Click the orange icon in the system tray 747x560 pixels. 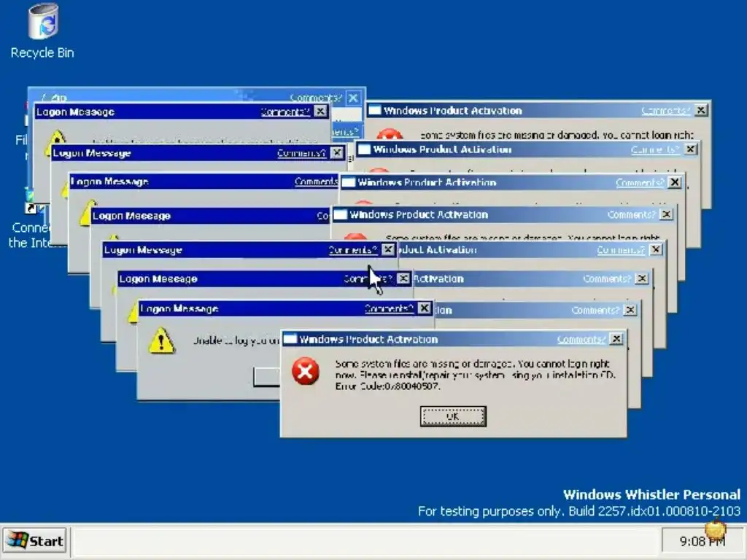click(x=715, y=529)
